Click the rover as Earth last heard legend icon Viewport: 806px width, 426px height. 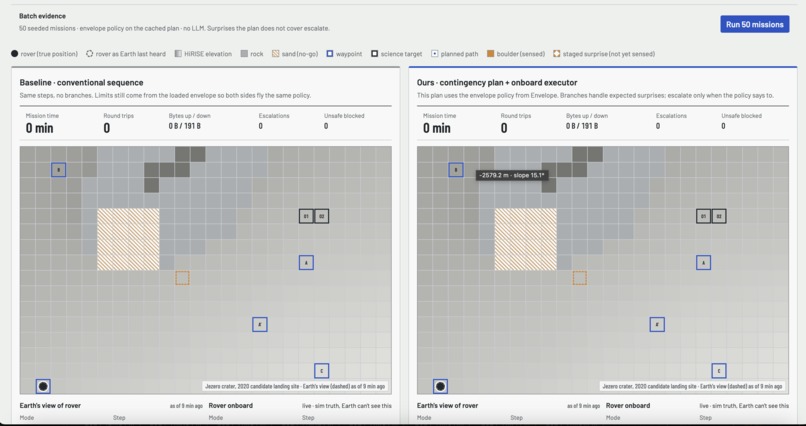(x=89, y=53)
